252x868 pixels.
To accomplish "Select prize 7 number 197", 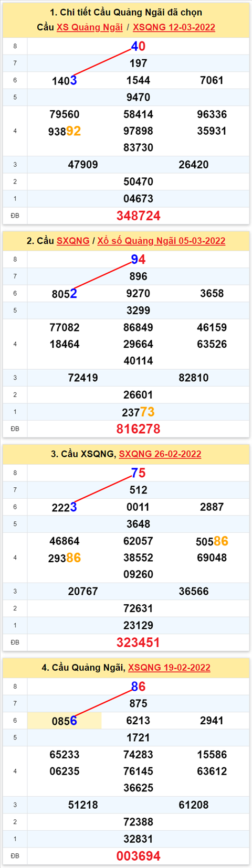I will [x=138, y=63].
